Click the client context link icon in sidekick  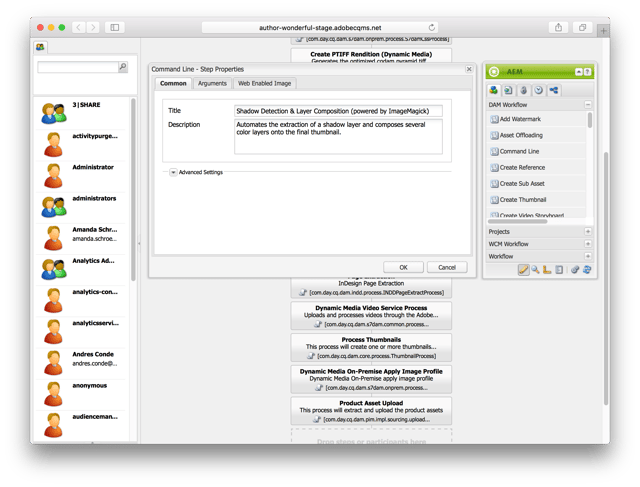[x=575, y=270]
